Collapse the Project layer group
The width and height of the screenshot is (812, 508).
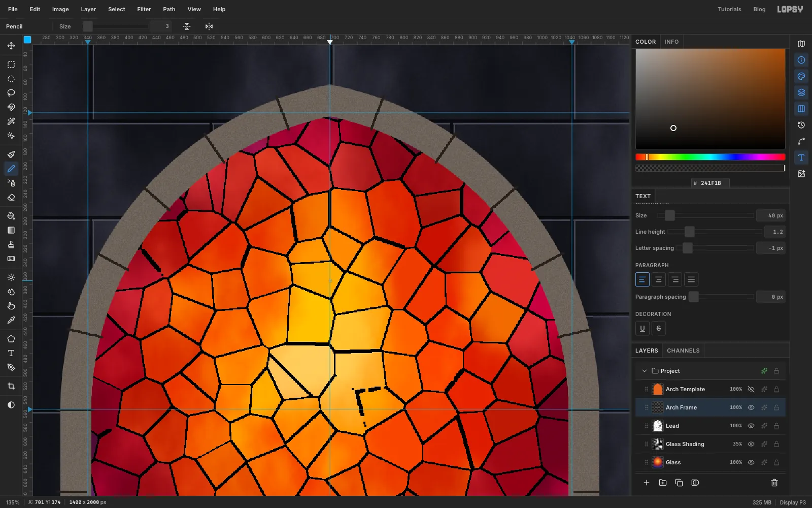pos(645,371)
